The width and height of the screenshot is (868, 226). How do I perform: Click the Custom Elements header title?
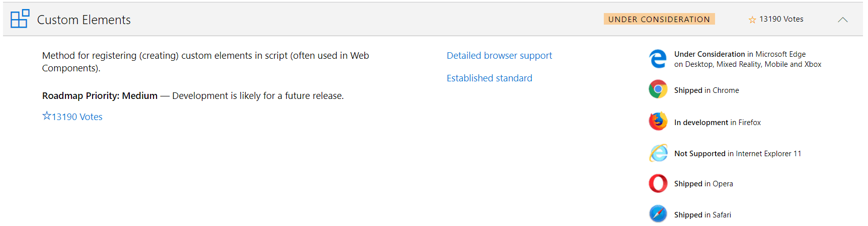coord(84,20)
